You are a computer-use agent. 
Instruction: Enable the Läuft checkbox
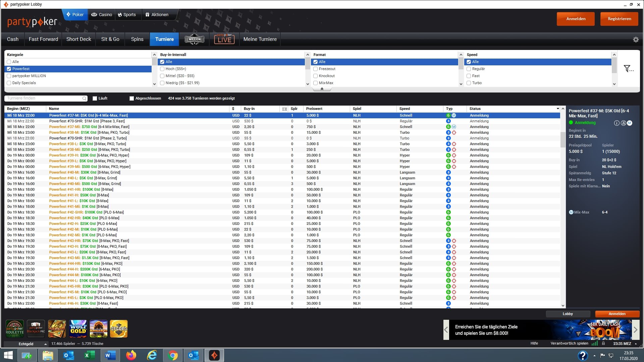(x=95, y=99)
